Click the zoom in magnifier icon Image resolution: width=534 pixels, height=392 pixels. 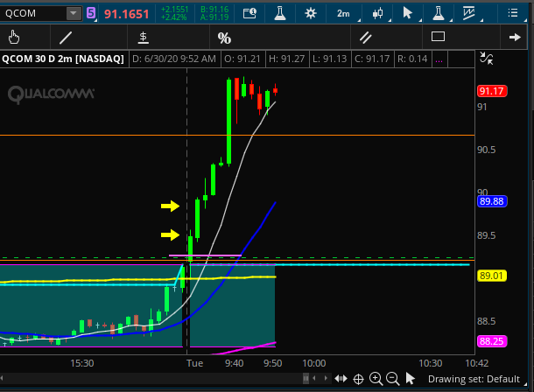coord(376,379)
